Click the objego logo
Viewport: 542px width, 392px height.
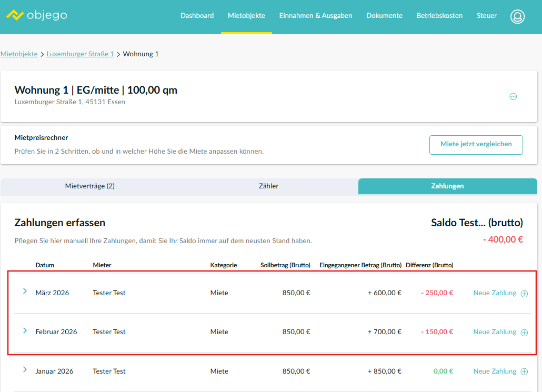pyautogui.click(x=37, y=15)
